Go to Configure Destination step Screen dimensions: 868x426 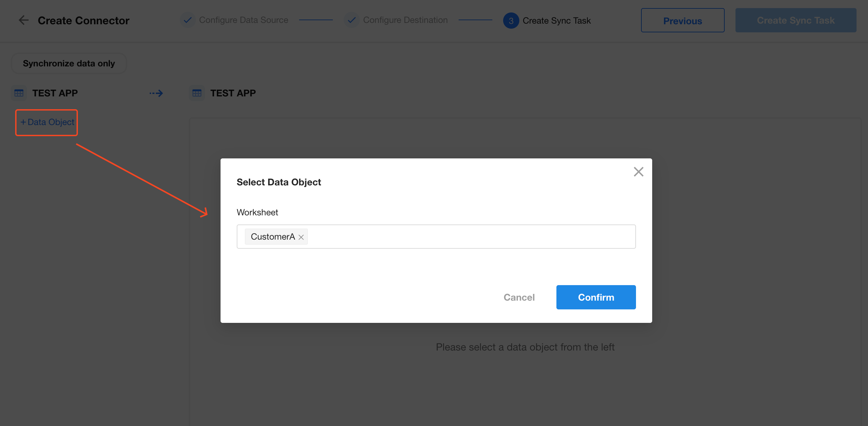tap(405, 20)
